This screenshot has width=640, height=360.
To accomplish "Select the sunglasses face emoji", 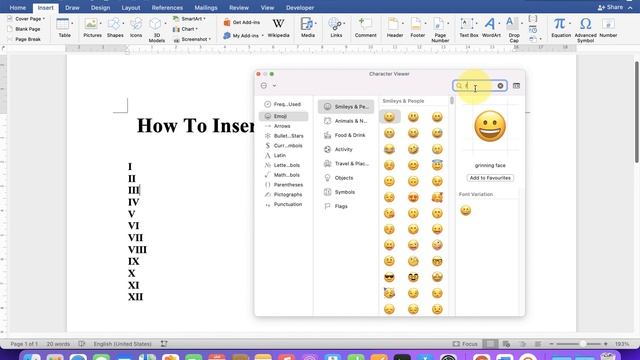I will [x=389, y=277].
